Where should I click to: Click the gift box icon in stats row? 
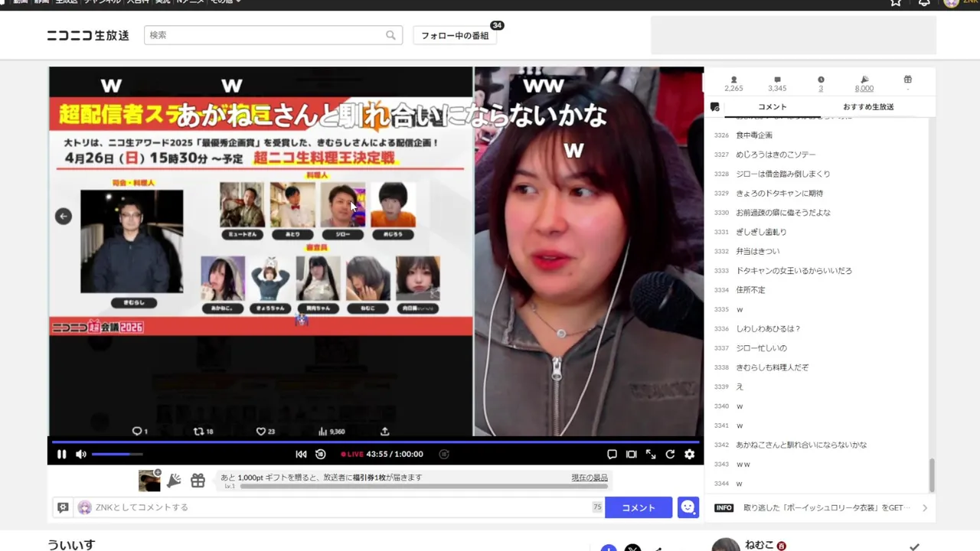[x=907, y=80]
